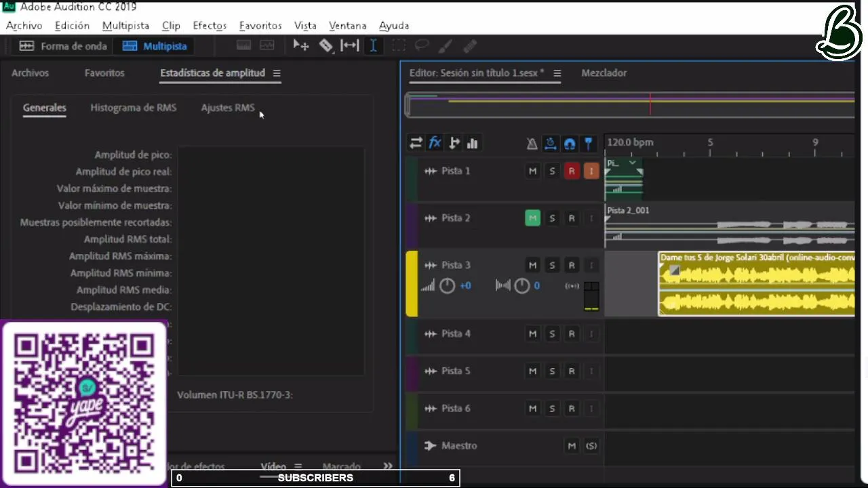The height and width of the screenshot is (488, 868).
Task: Arm Pista 4 for recording
Action: (572, 333)
